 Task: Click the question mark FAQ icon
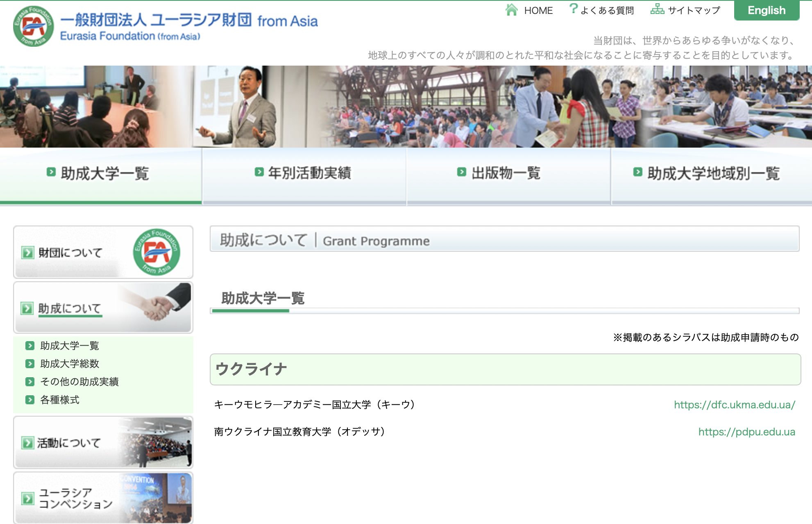pyautogui.click(x=573, y=9)
